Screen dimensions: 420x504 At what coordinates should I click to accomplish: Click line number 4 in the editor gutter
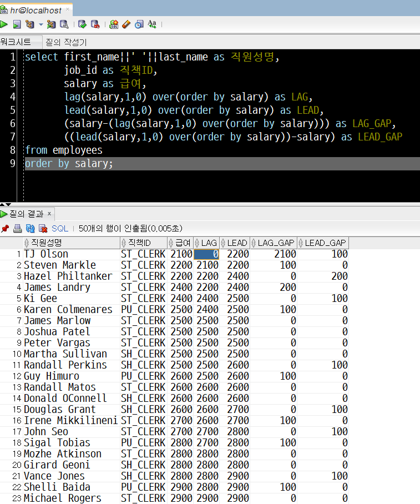point(13,97)
